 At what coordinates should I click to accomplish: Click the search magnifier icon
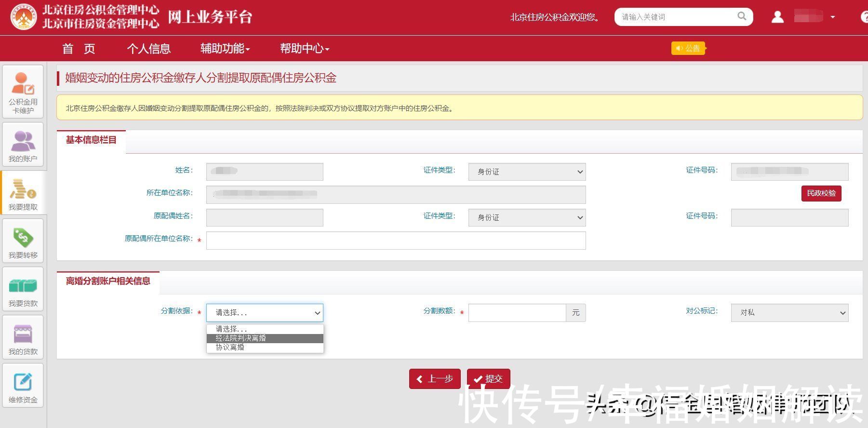click(742, 16)
